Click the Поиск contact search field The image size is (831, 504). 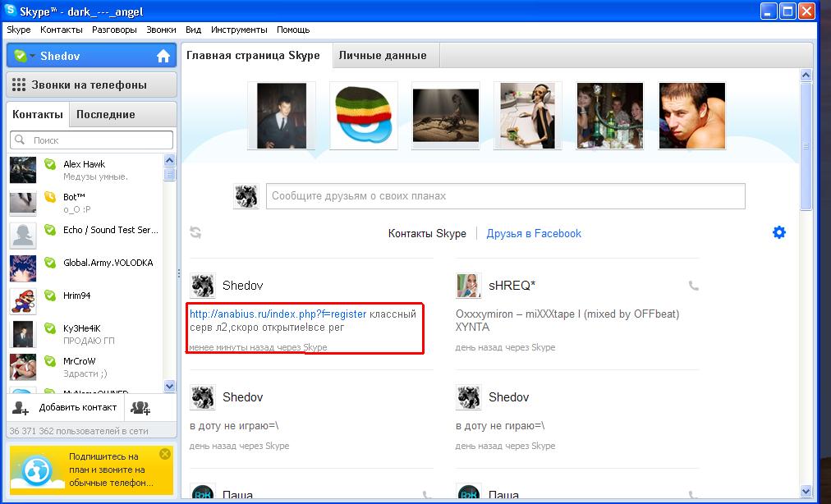point(92,140)
